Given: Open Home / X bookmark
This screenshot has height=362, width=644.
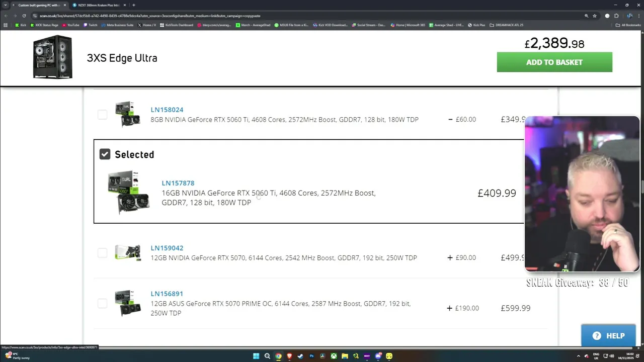Looking at the screenshot, I should coord(147,25).
